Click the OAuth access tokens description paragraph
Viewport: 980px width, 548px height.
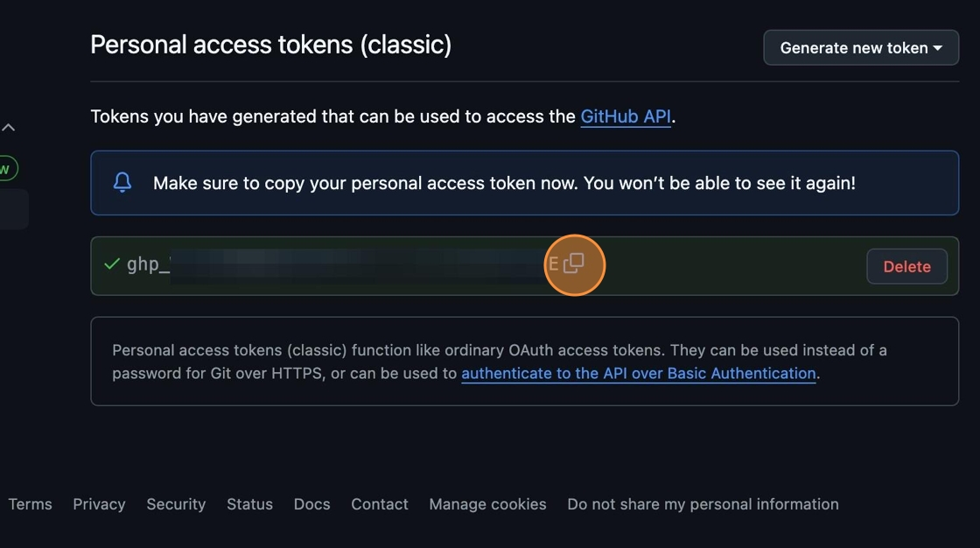(x=499, y=350)
